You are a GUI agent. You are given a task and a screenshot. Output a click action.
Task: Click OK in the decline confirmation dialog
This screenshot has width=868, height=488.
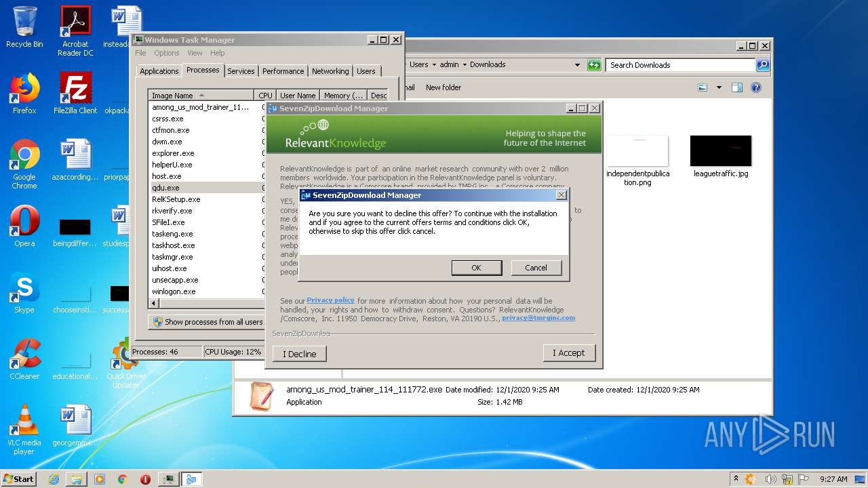coord(477,268)
